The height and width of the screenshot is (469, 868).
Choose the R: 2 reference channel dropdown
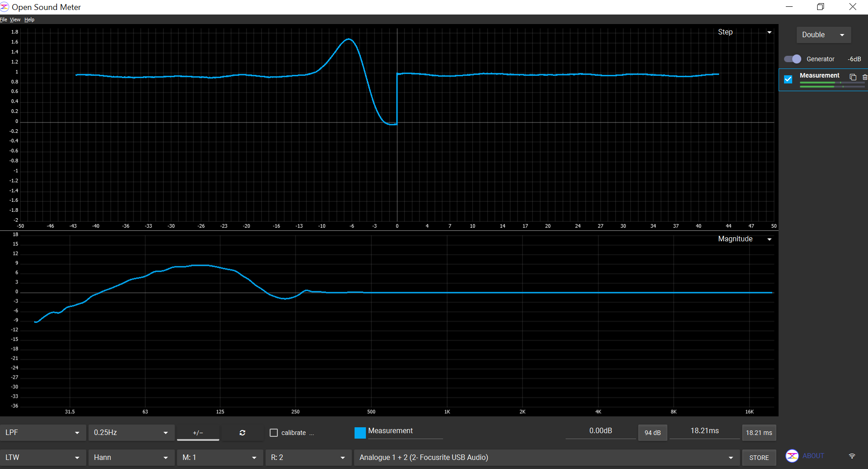tap(309, 458)
